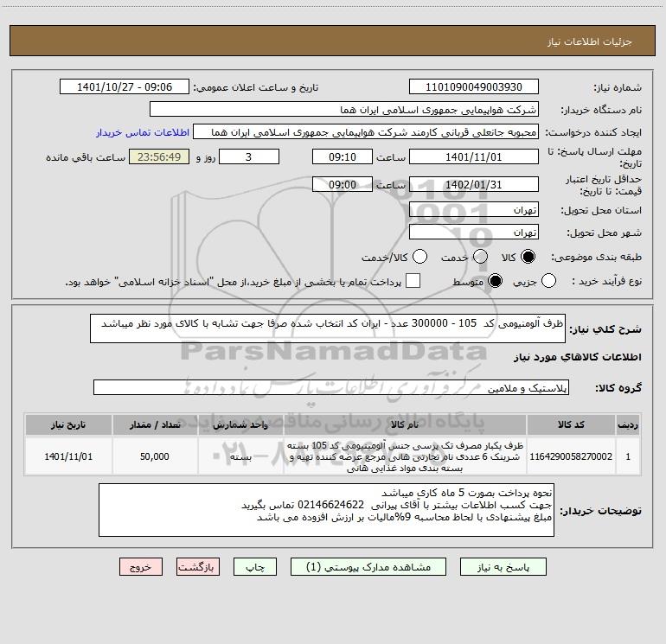The image size is (666, 644).
Task: Select the کالا radio button
Action: (528, 257)
